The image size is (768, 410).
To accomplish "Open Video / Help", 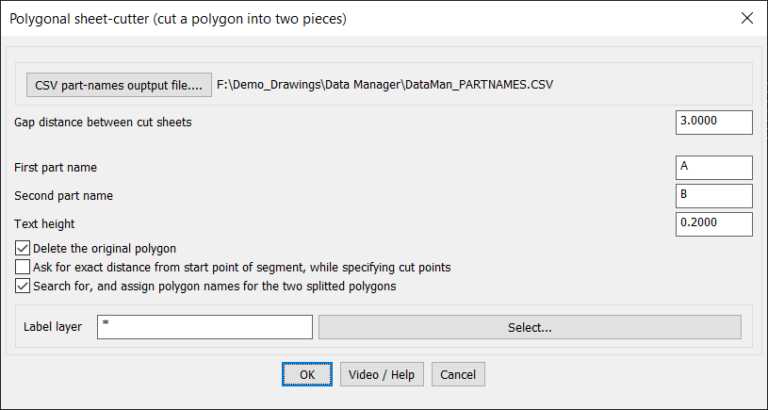I will pyautogui.click(x=382, y=374).
